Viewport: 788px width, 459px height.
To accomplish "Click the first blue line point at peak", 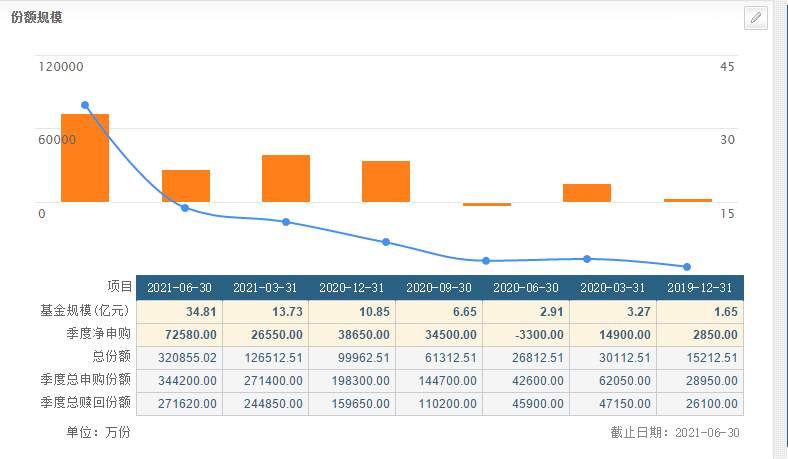I will tap(85, 105).
